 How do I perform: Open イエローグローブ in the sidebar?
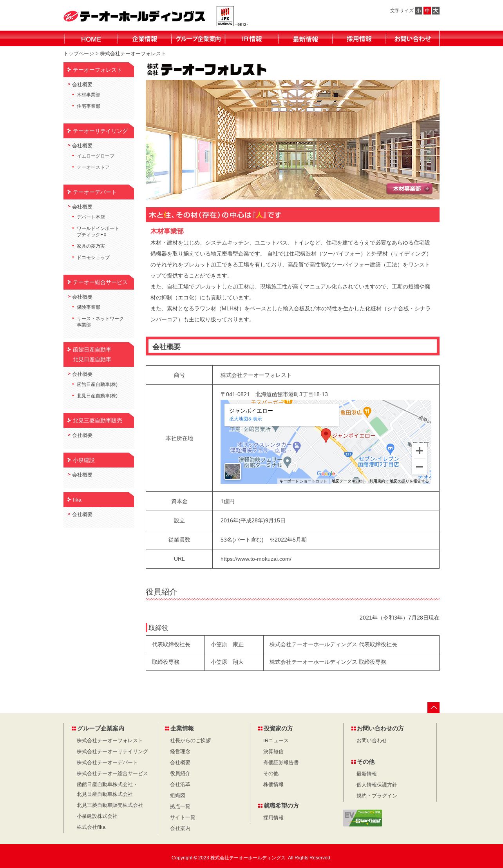click(96, 156)
